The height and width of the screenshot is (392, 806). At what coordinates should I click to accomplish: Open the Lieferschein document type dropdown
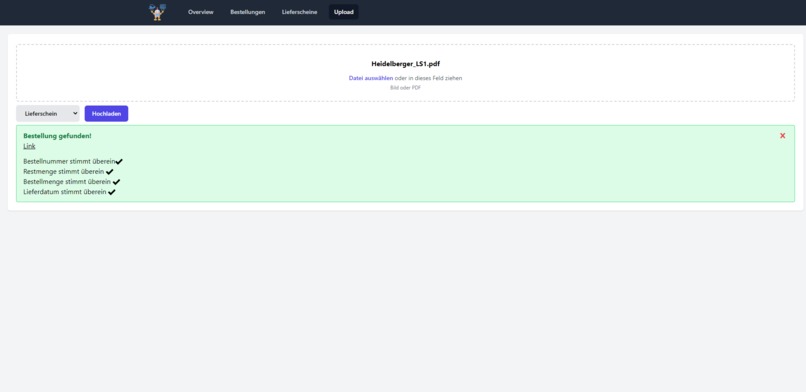pos(48,114)
